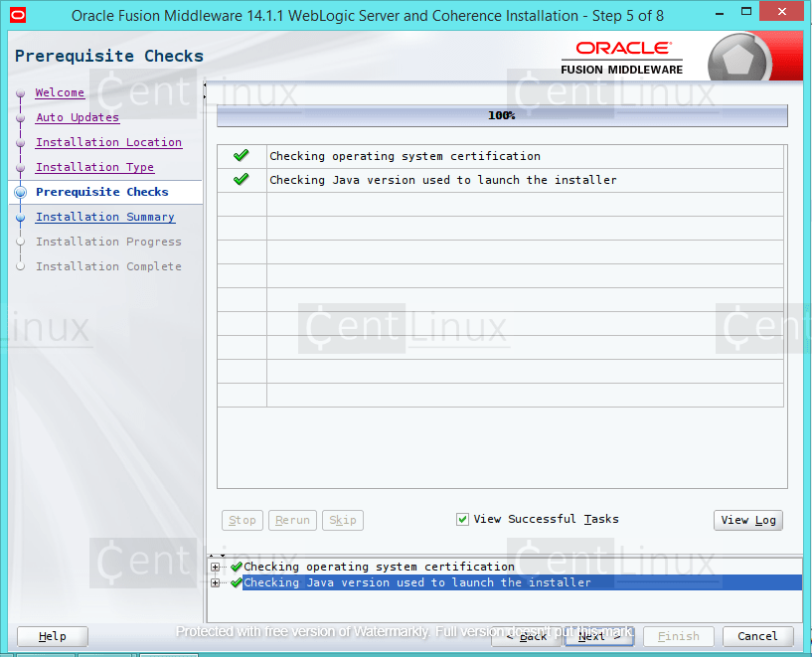Image resolution: width=812 pixels, height=657 pixels.
Task: Click the green checkmark beside Java version check in the table
Action: [242, 179]
